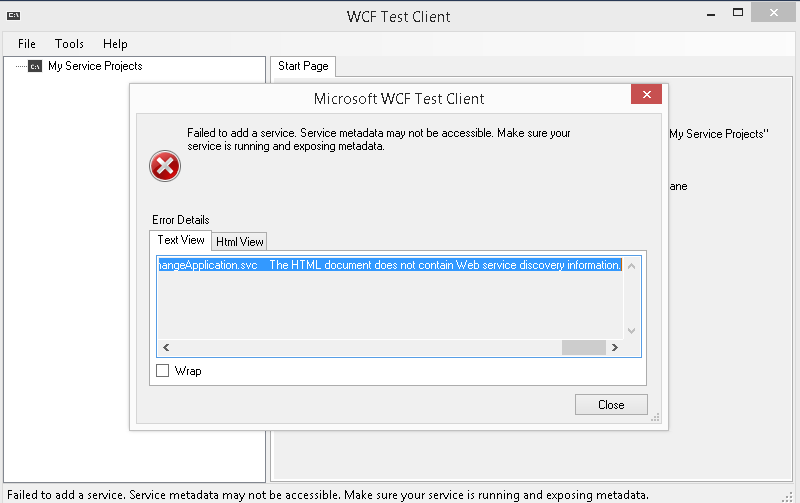This screenshot has width=800, height=503.
Task: Click the WCF Test Client title bar icon
Action: tap(13, 15)
